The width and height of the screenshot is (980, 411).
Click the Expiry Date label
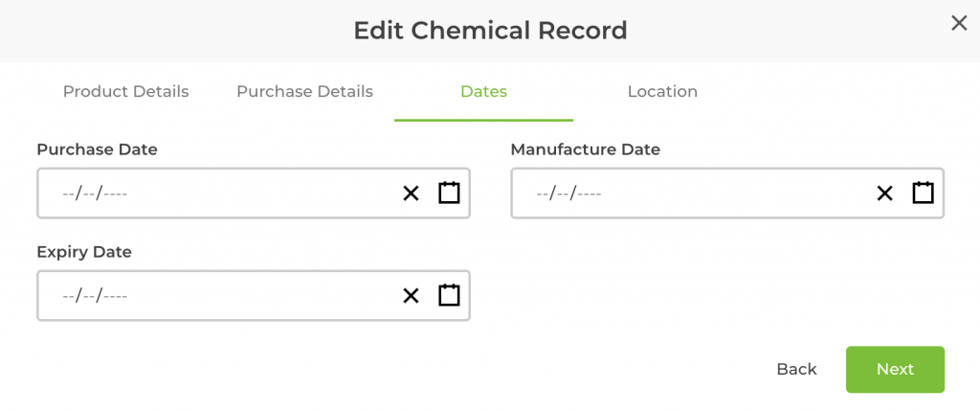coord(84,252)
